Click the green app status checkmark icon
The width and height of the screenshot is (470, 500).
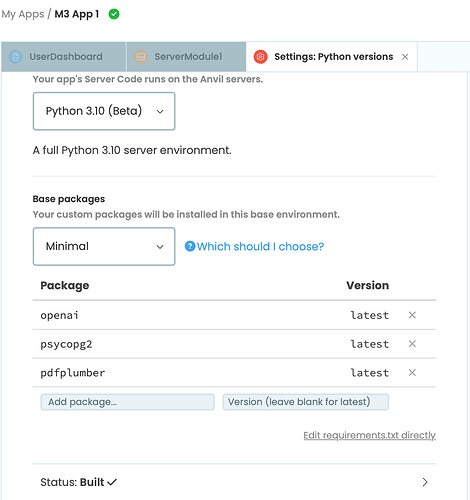pos(114,14)
